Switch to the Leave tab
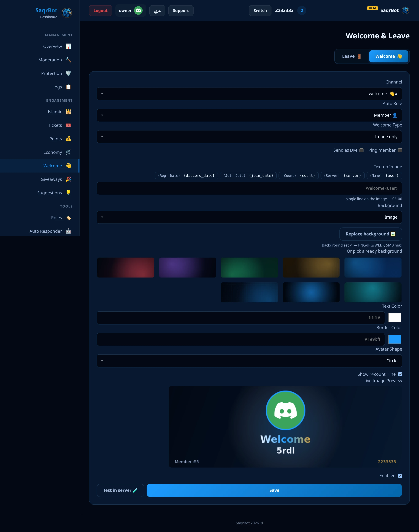 click(x=352, y=56)
